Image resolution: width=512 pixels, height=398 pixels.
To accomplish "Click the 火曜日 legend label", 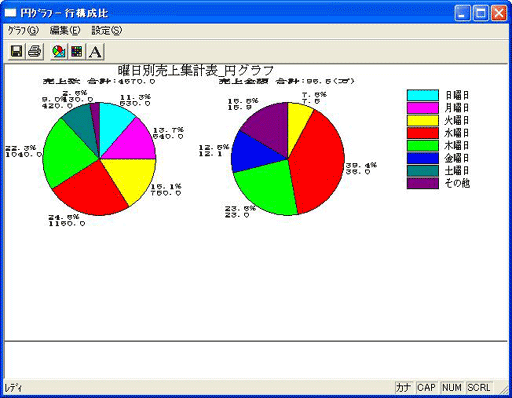I will tap(457, 120).
